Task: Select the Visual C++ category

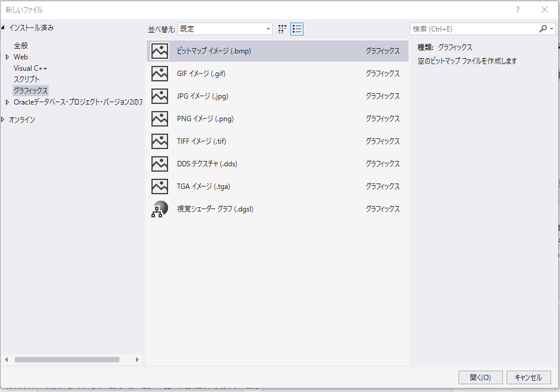Action: click(x=30, y=68)
